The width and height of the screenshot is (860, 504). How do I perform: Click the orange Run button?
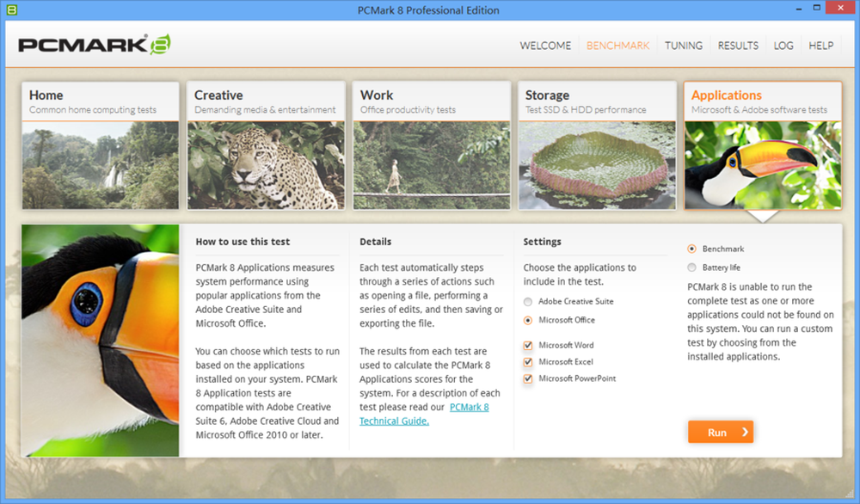pos(721,432)
